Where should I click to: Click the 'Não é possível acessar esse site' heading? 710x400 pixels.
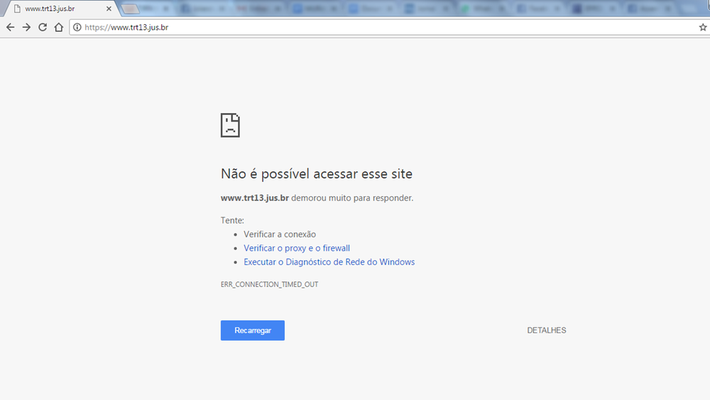pyautogui.click(x=317, y=174)
